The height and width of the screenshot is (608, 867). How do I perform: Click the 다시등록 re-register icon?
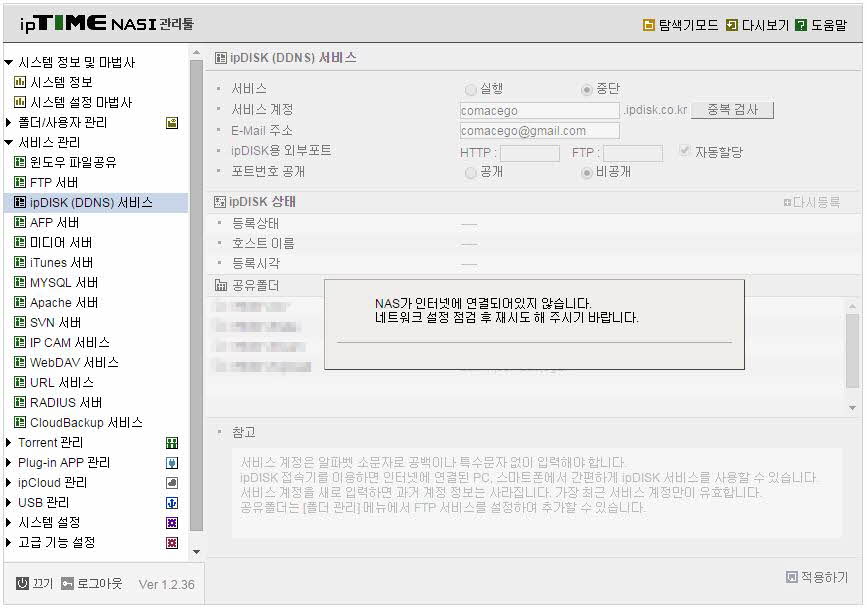pos(787,203)
